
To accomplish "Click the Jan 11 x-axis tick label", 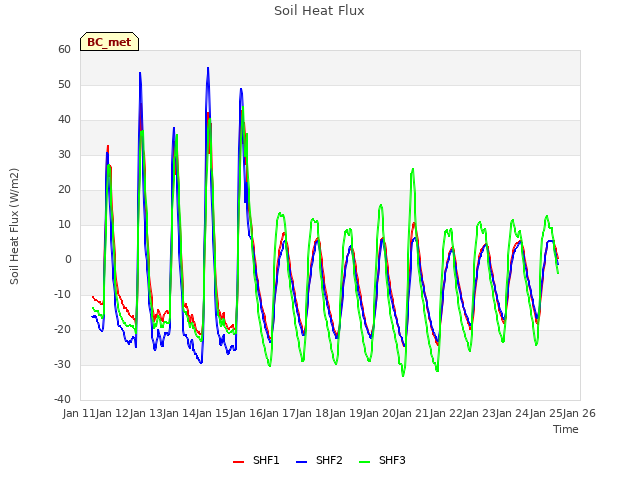I will point(79,413).
